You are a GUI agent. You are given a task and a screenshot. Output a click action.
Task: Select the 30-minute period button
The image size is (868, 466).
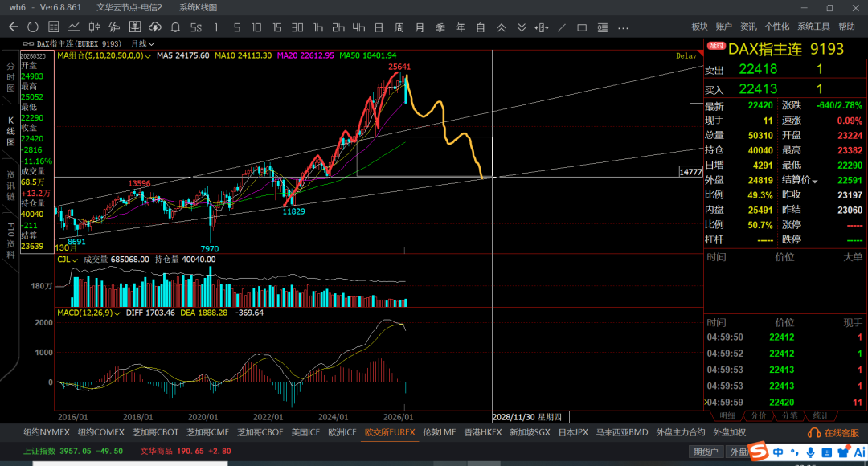click(297, 27)
